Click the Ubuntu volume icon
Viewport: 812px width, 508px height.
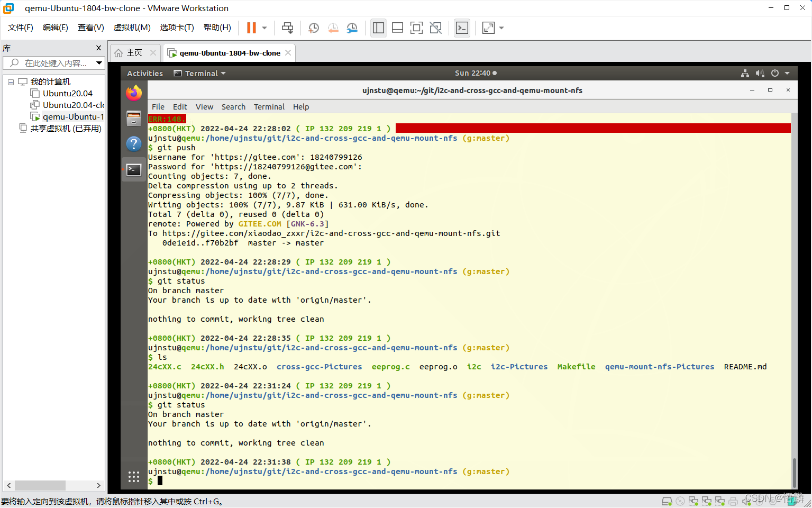point(760,73)
